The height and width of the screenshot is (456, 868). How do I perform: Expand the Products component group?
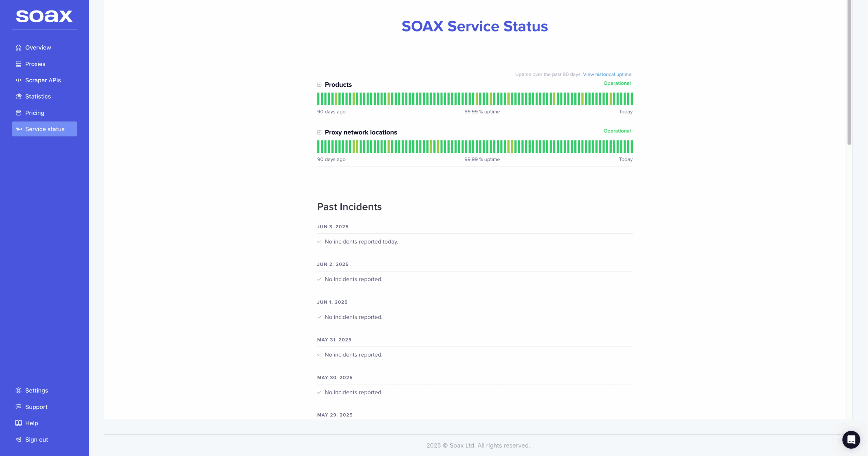click(x=319, y=85)
